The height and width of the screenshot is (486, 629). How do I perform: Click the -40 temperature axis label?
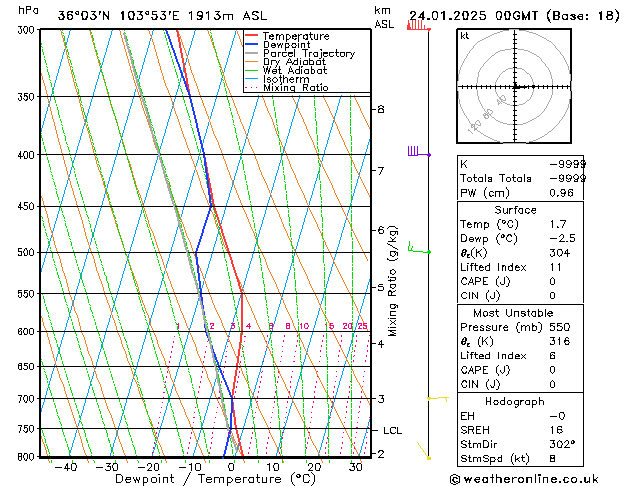coord(66,467)
